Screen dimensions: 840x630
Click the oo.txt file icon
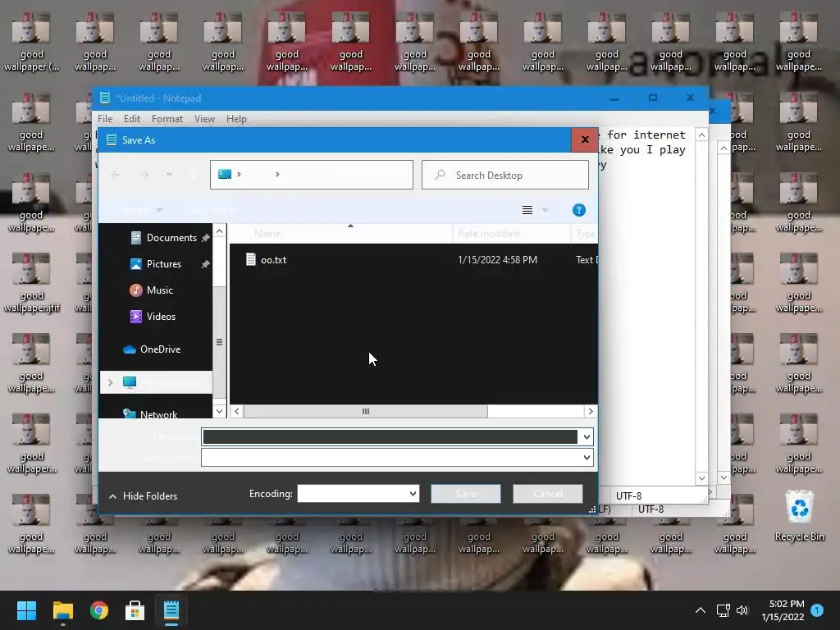click(x=250, y=259)
